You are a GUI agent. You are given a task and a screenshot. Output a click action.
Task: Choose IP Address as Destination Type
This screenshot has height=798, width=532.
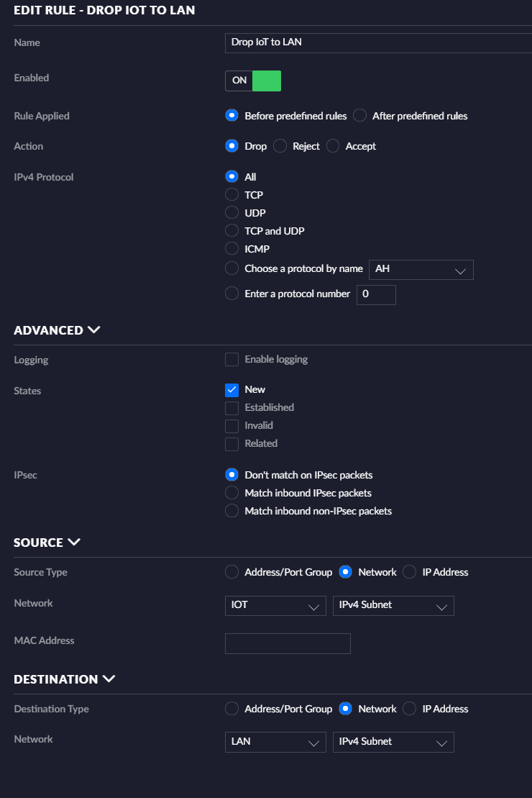[x=408, y=709]
